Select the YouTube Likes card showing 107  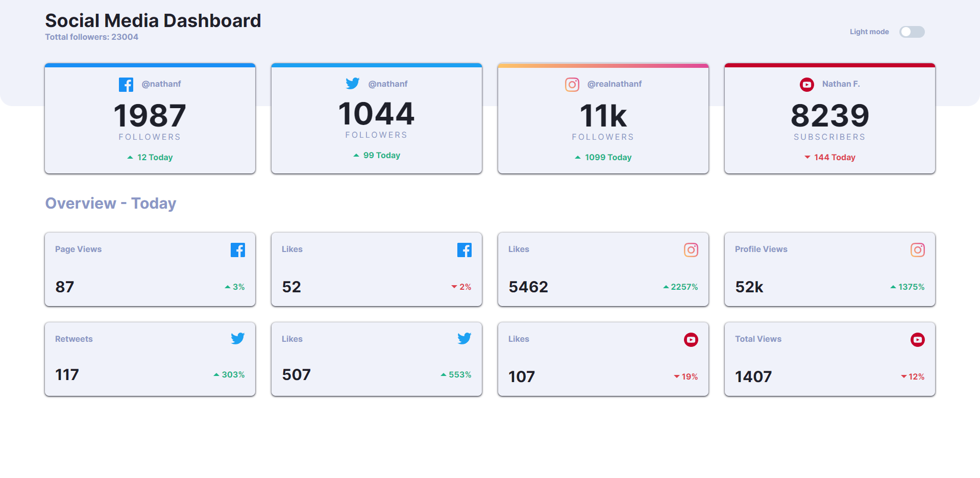point(603,359)
